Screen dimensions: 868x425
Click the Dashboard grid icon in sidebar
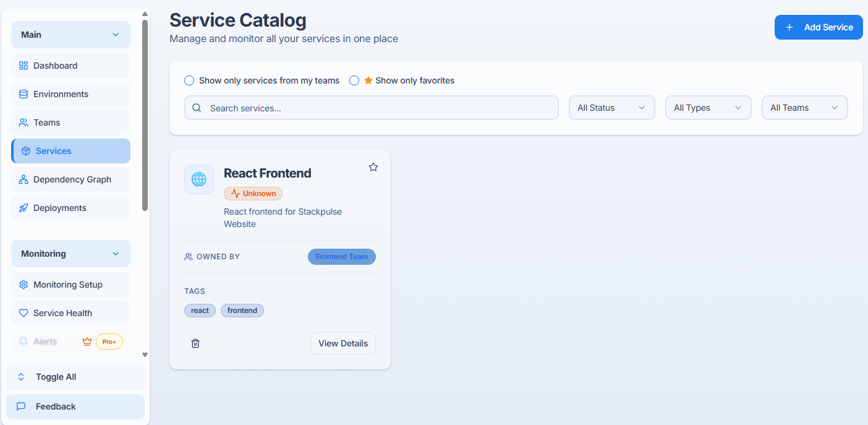tap(23, 66)
